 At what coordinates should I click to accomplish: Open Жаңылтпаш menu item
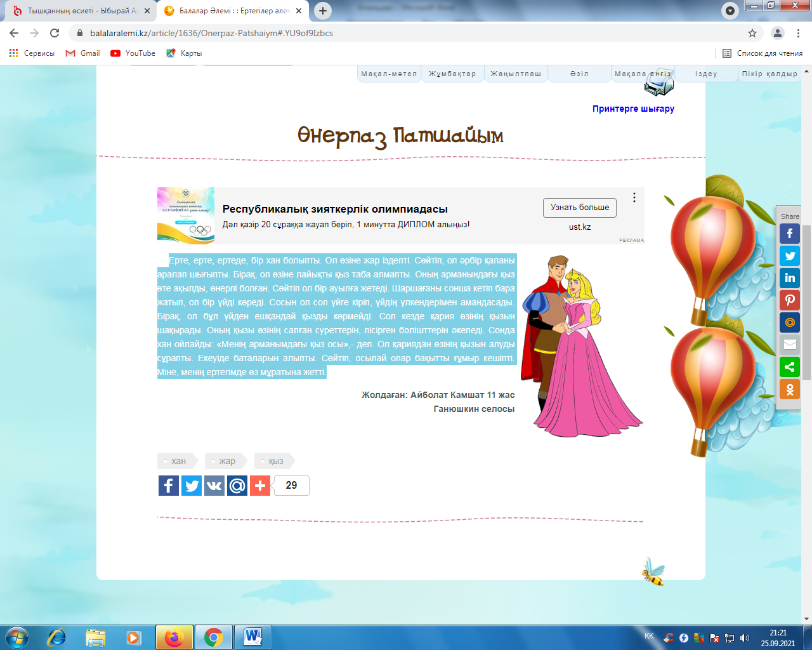[516, 74]
